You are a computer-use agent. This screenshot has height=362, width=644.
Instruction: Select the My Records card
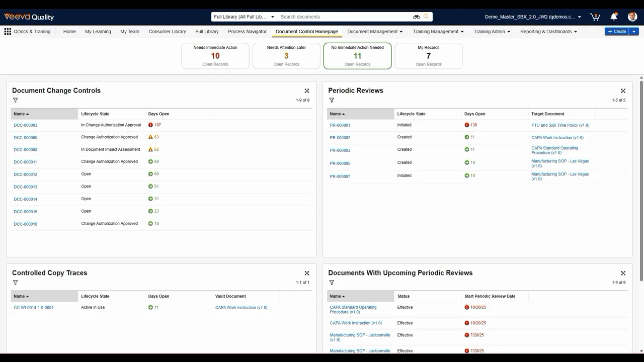428,56
